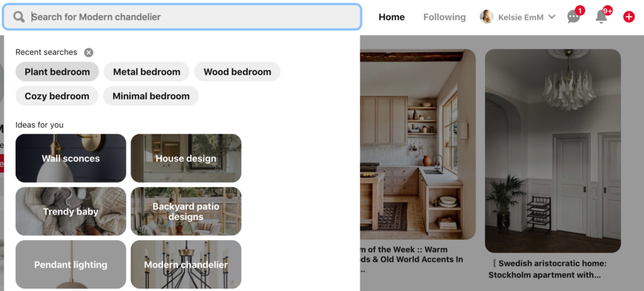Go to the Home tab
The height and width of the screenshot is (291, 644).
391,17
